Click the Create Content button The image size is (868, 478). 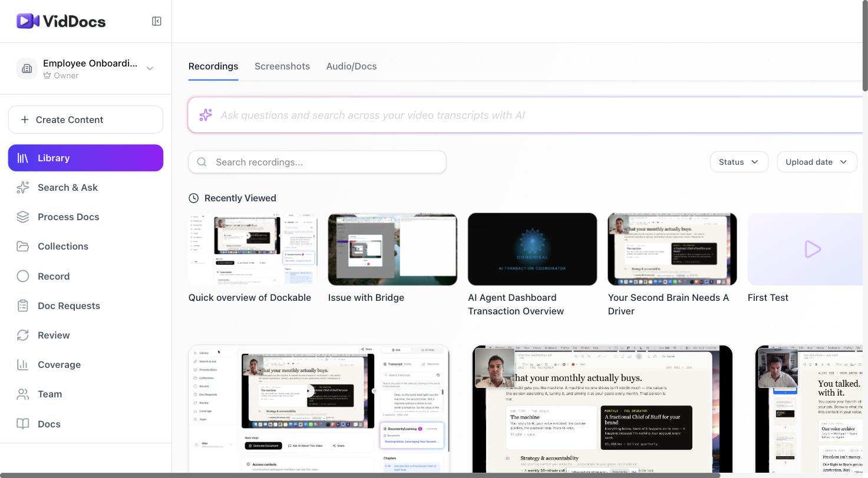85,119
